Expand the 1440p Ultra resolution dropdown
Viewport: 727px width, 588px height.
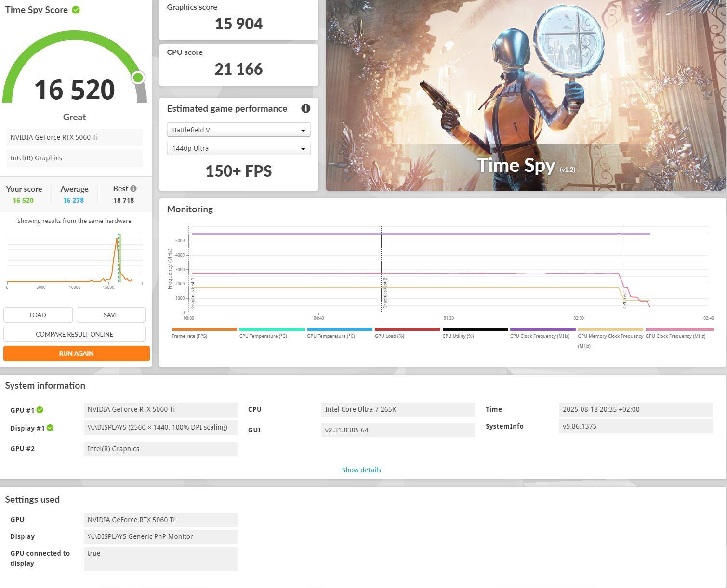238,148
